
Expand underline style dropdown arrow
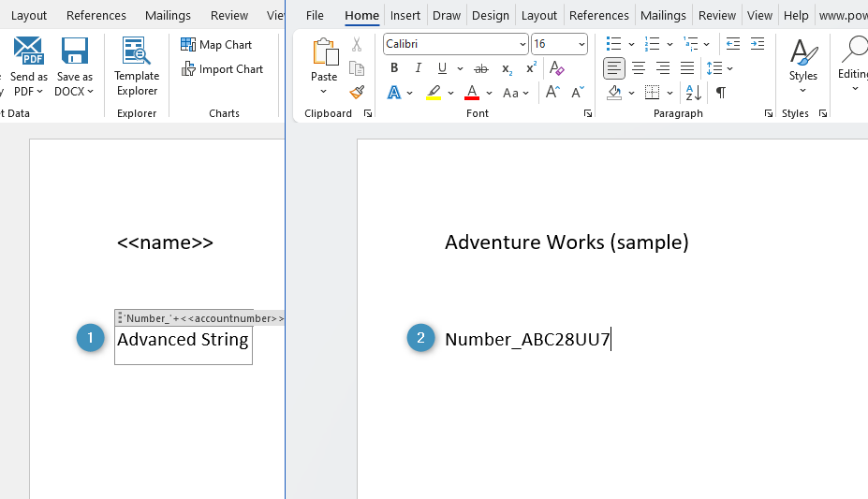(460, 68)
